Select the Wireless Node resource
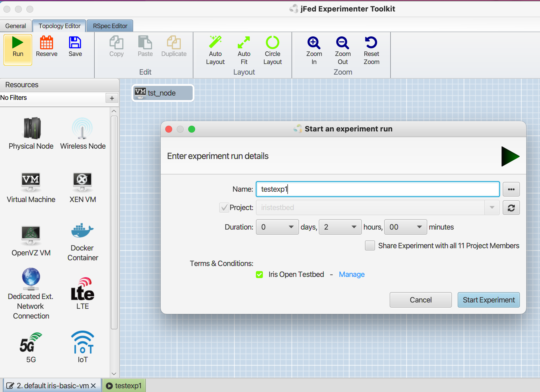540x392 pixels. point(83,129)
